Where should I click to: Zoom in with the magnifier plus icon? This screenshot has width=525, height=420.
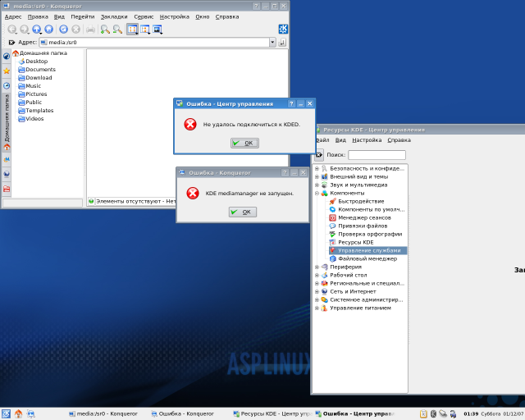105,30
